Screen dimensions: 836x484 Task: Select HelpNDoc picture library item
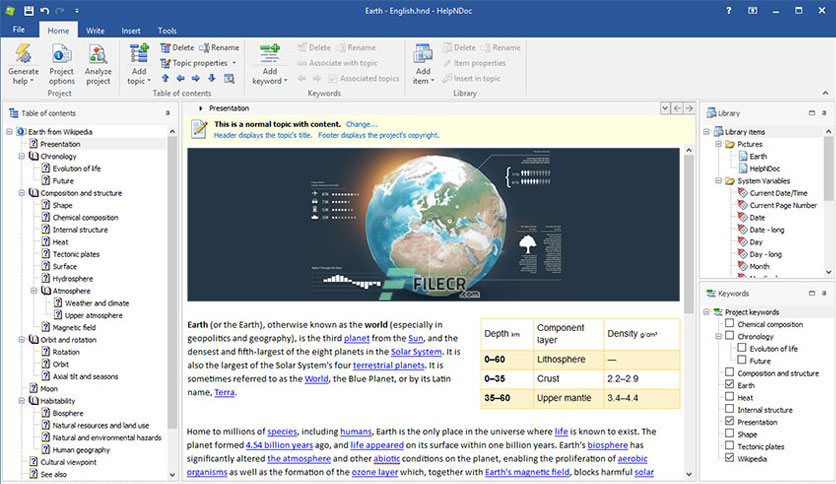[x=759, y=168]
